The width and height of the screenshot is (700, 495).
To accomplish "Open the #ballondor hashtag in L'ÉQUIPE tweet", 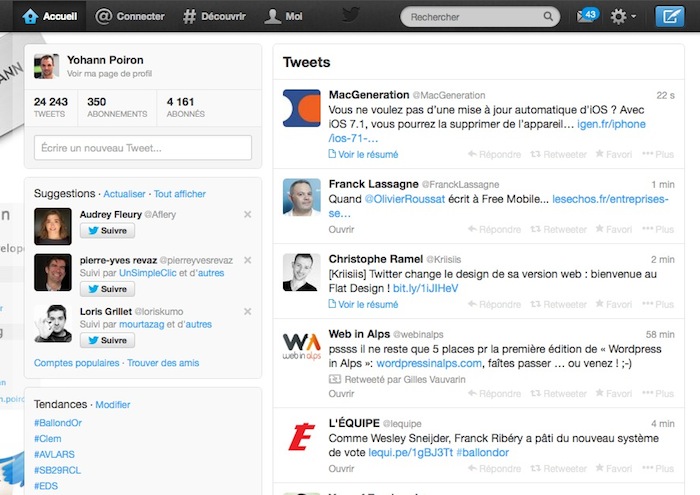I will pyautogui.click(x=483, y=453).
